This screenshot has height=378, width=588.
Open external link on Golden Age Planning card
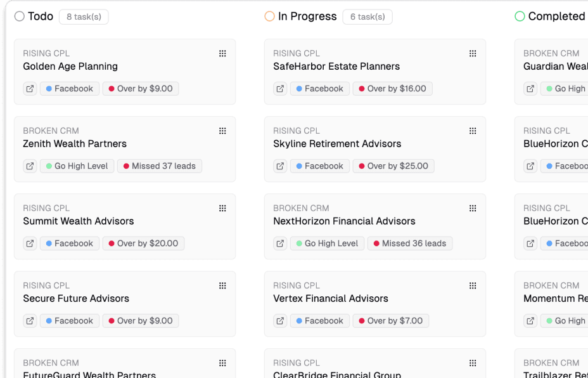pos(30,89)
